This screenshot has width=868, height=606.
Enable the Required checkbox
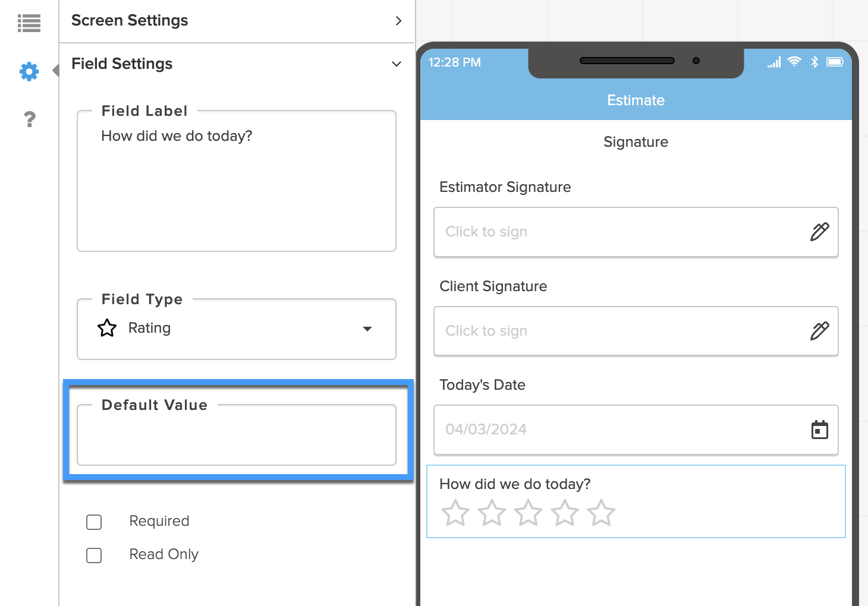click(x=94, y=522)
